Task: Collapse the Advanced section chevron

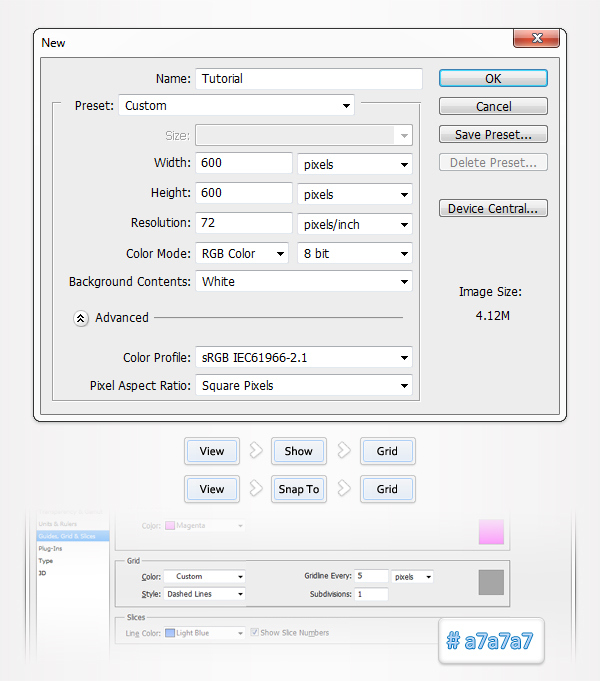Action: point(81,318)
